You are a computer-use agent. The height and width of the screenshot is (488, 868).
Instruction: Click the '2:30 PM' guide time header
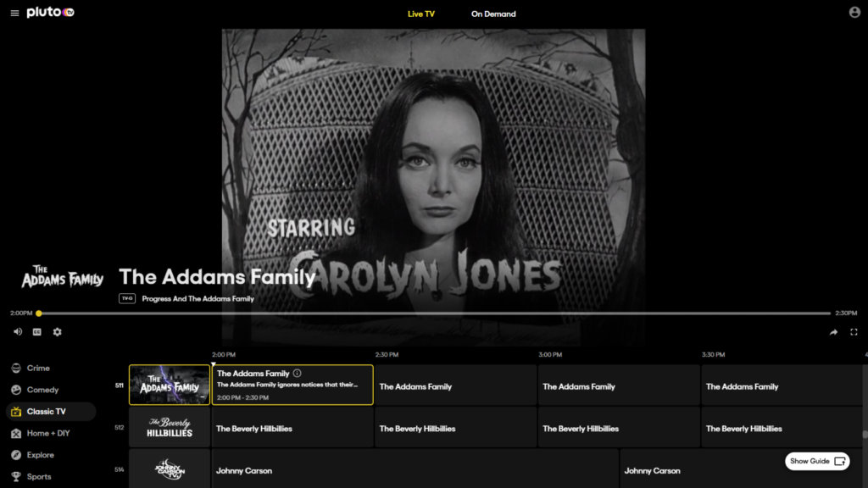(387, 355)
